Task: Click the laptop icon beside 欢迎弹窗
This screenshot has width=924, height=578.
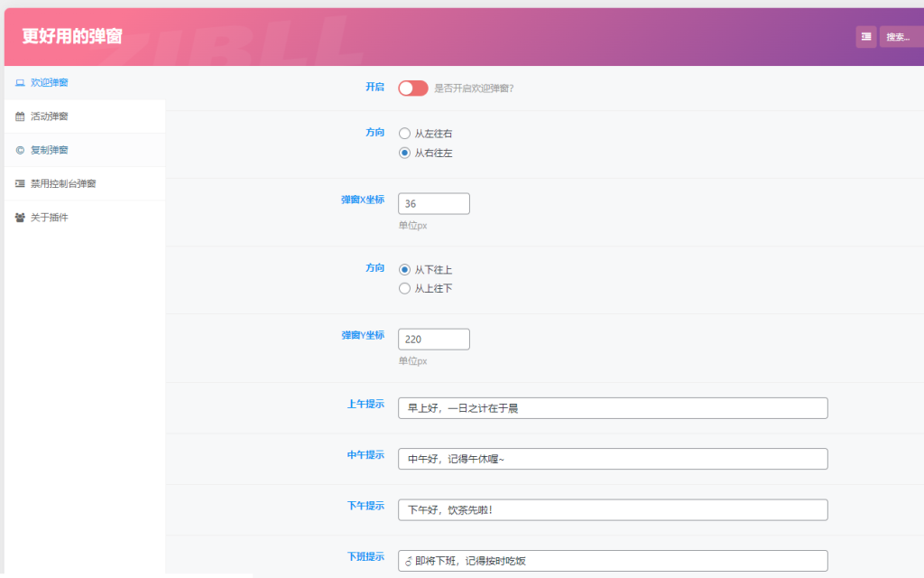Action: click(x=20, y=82)
